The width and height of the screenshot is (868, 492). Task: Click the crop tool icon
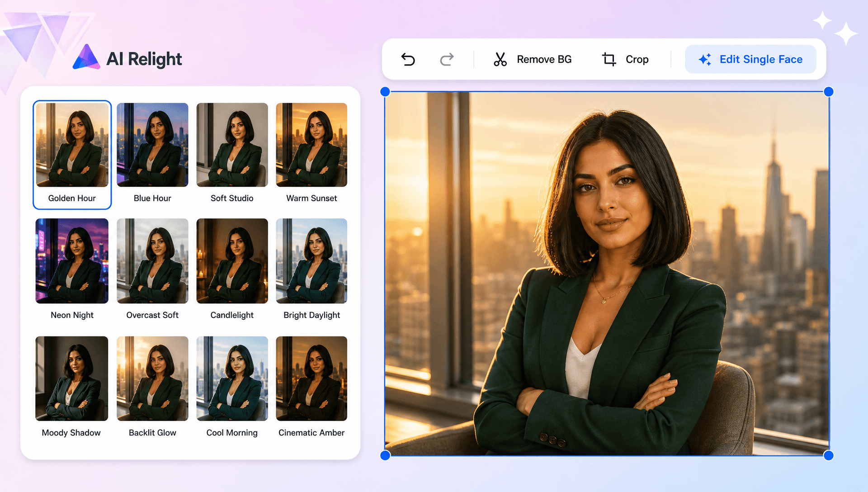click(x=609, y=59)
